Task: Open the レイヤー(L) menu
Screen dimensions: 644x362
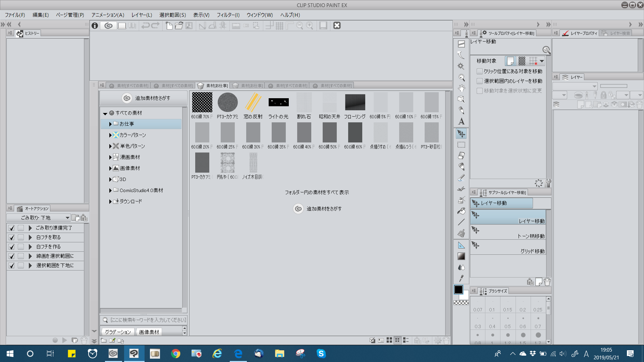Action: 142,15
